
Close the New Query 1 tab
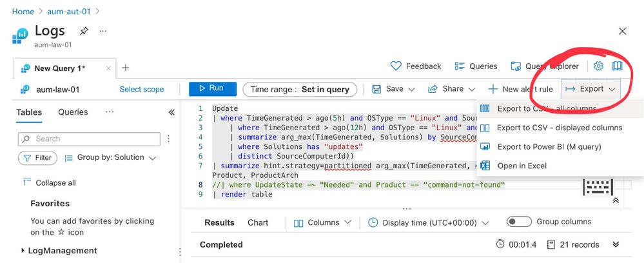pos(108,68)
